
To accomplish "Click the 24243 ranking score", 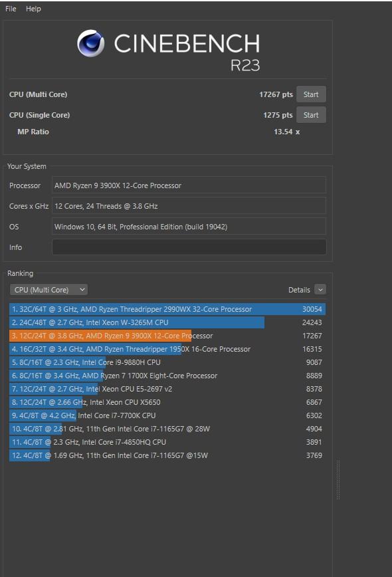I will [x=312, y=322].
